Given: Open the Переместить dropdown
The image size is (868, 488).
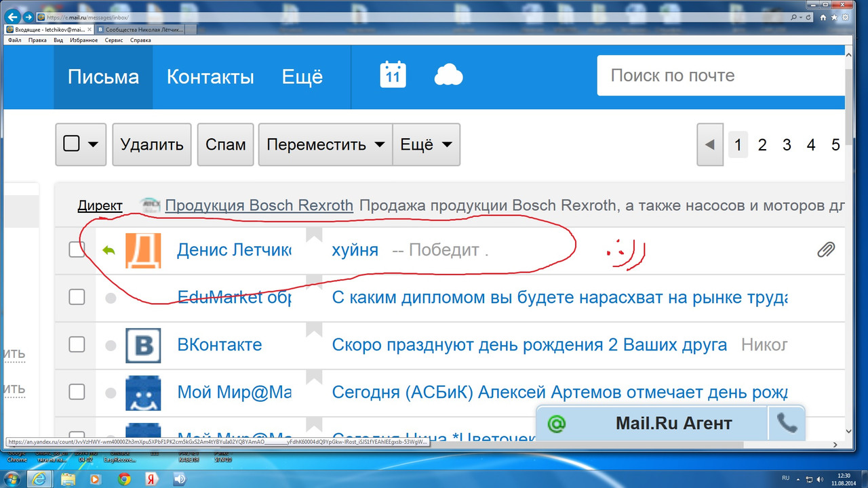Looking at the screenshot, I should tap(325, 144).
